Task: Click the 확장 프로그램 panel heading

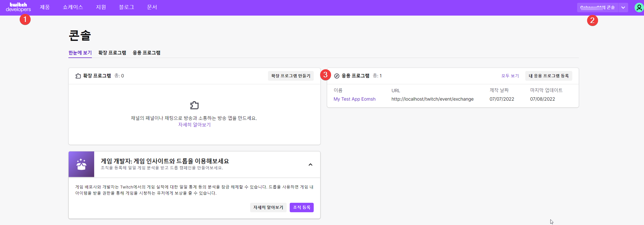Action: [97, 76]
